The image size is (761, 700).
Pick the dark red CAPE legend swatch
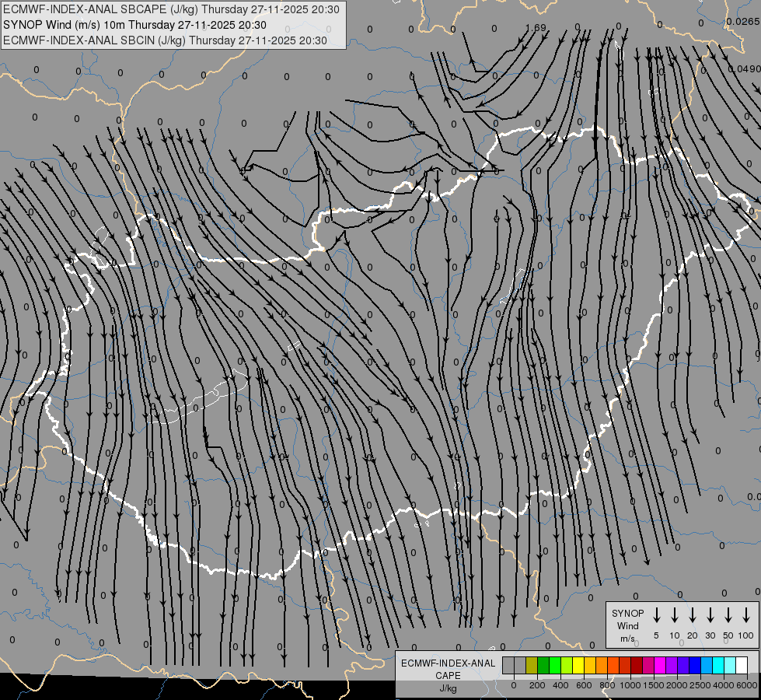(x=637, y=665)
